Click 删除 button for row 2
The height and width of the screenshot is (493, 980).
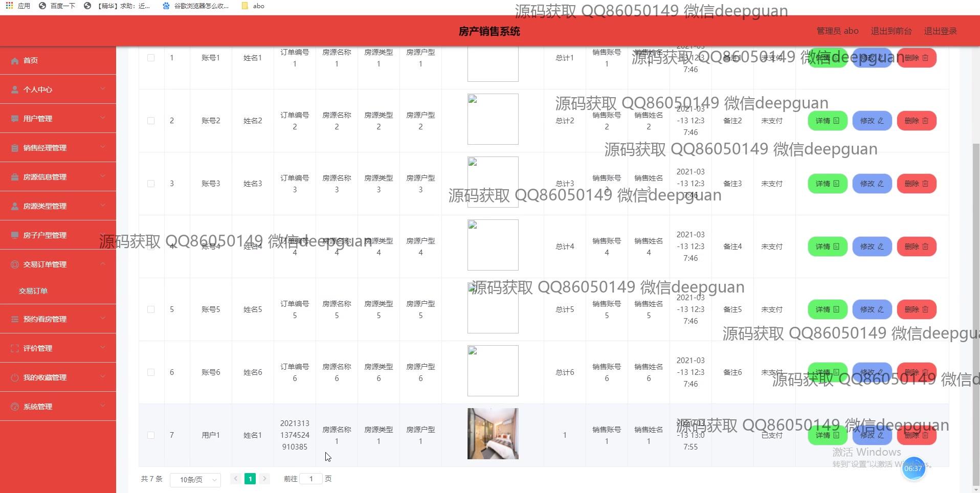click(x=917, y=121)
